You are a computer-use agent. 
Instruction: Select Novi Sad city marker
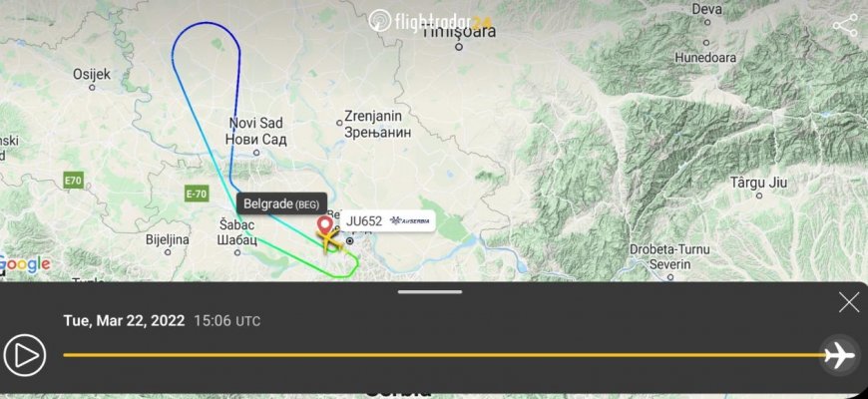(x=256, y=153)
